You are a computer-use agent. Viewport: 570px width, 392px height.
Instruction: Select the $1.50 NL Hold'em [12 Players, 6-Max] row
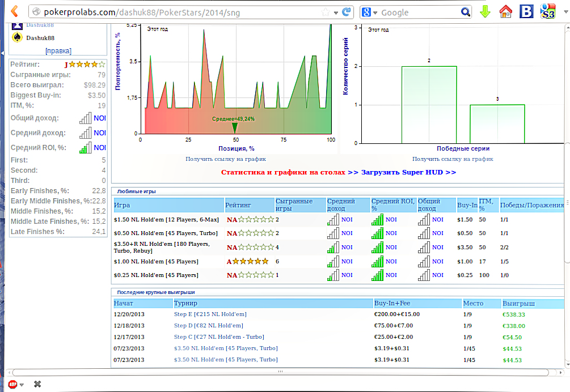pos(338,220)
